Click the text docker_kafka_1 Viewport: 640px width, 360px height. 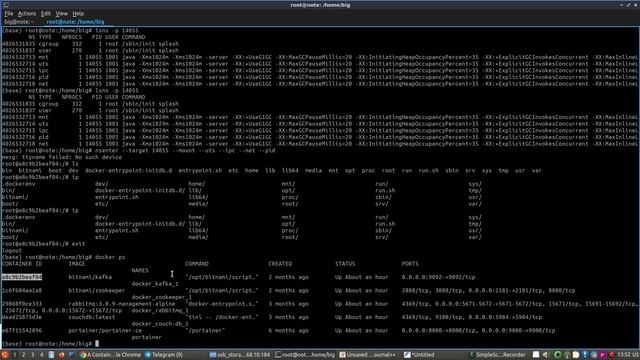tap(155, 284)
